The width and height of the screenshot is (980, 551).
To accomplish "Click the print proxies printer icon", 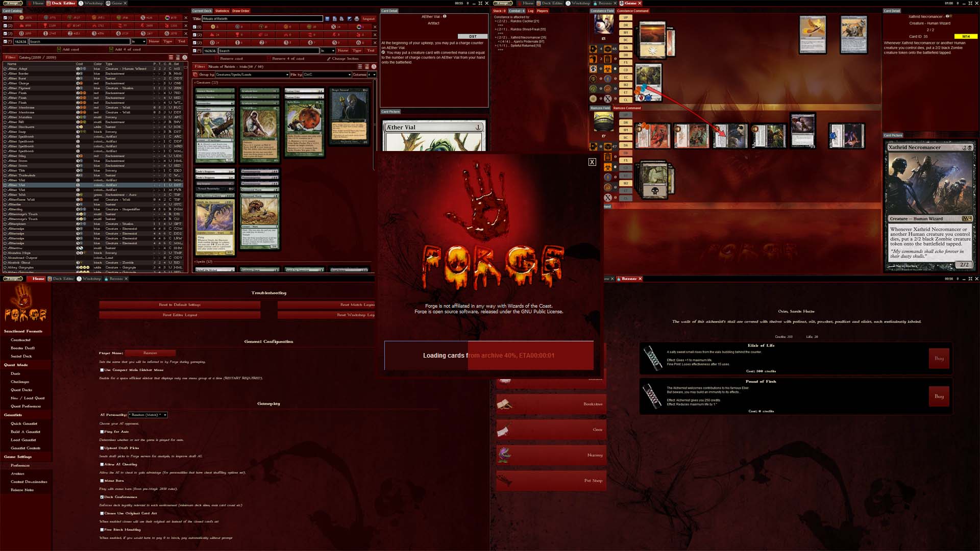I will [357, 19].
